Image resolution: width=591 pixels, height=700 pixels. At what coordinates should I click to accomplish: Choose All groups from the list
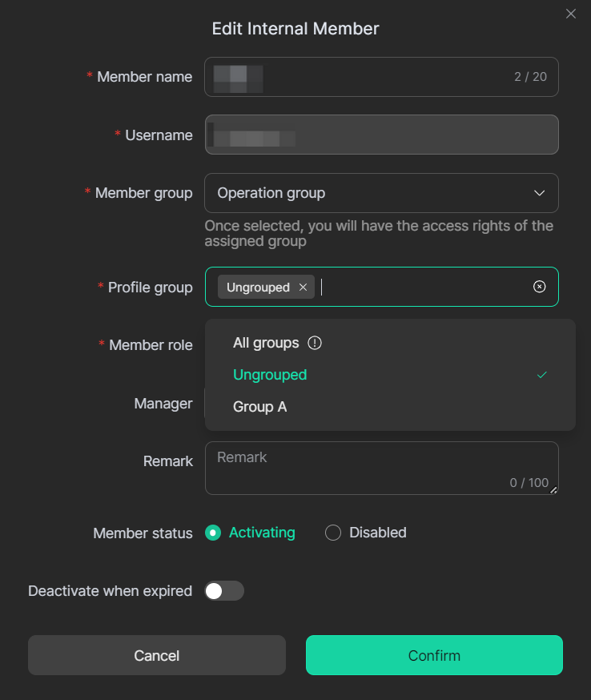click(x=266, y=343)
